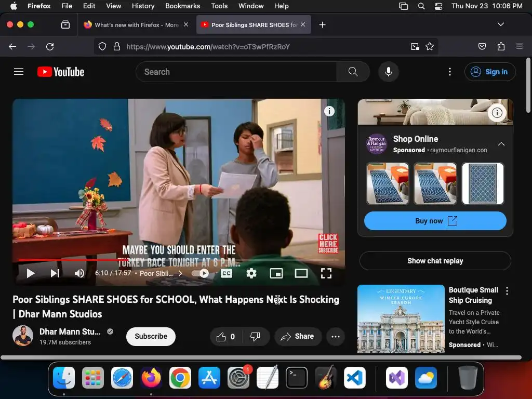Enter fullscreen mode
The width and height of the screenshot is (532, 399).
(326, 273)
